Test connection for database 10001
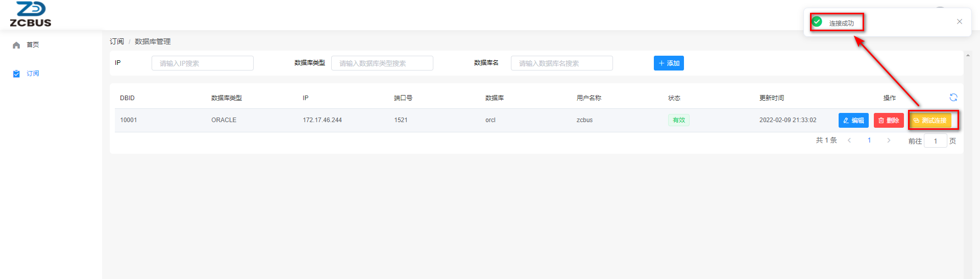Viewport: 980px width, 279px height. point(930,121)
